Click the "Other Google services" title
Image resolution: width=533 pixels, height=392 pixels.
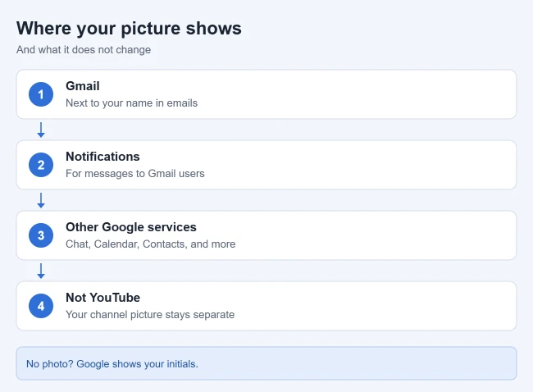click(131, 227)
